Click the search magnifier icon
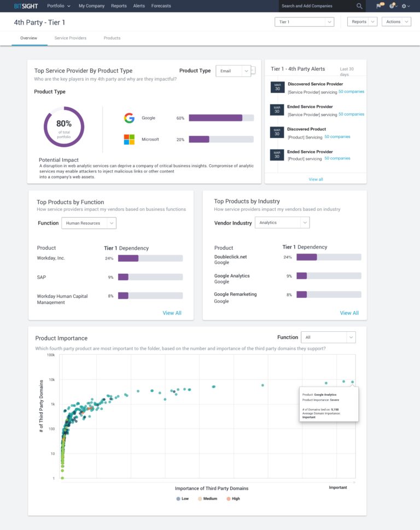The width and height of the screenshot is (420, 530). [359, 6]
